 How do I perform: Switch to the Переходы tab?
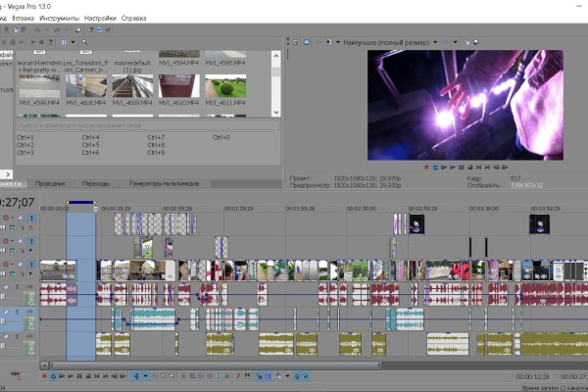[96, 183]
